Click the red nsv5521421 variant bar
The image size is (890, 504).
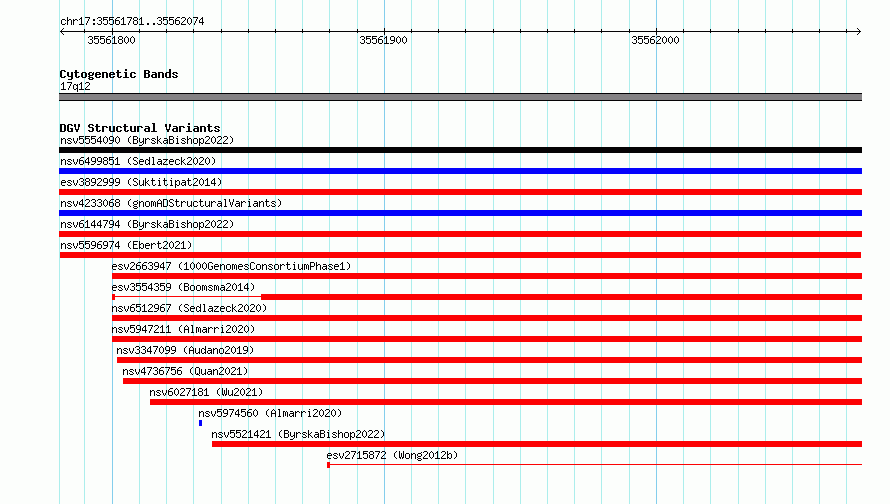click(x=537, y=444)
